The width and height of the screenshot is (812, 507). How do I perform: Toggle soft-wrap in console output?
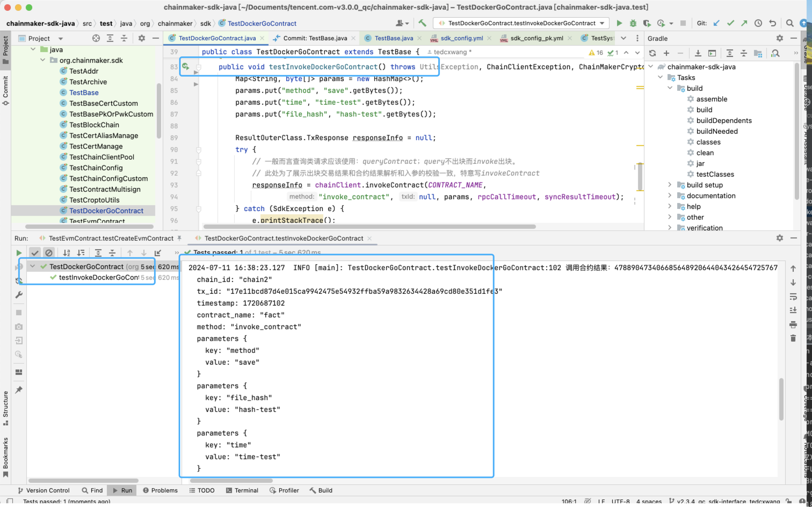(x=793, y=297)
